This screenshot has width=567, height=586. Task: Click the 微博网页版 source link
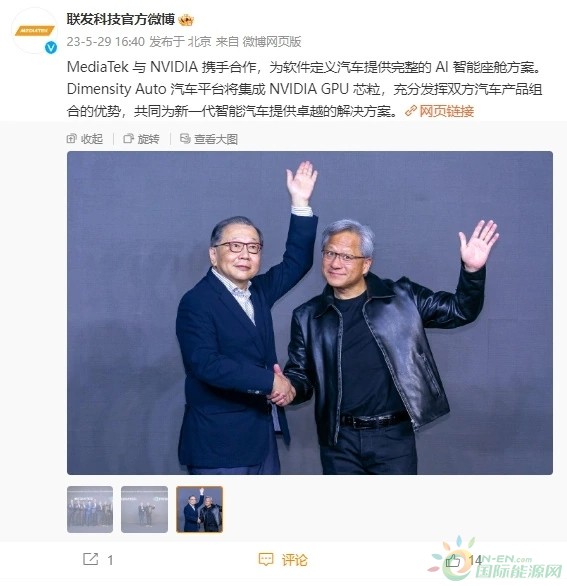point(272,41)
